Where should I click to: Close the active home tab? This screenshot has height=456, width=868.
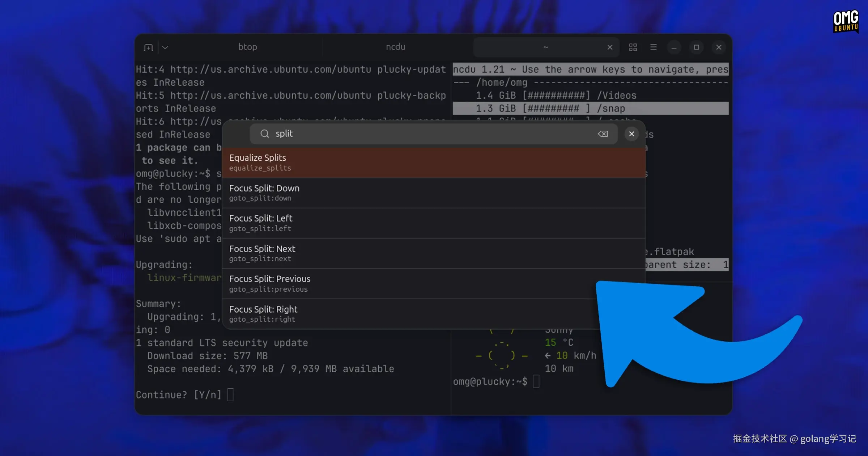pos(610,47)
